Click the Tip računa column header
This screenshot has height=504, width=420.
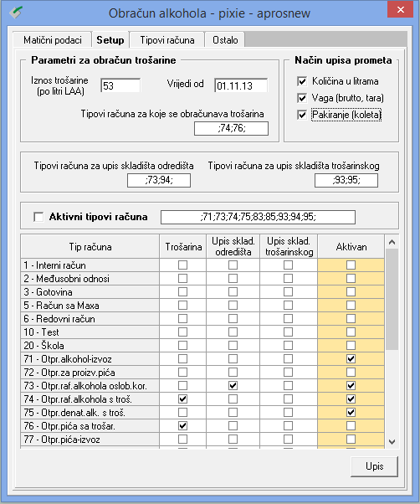point(90,246)
